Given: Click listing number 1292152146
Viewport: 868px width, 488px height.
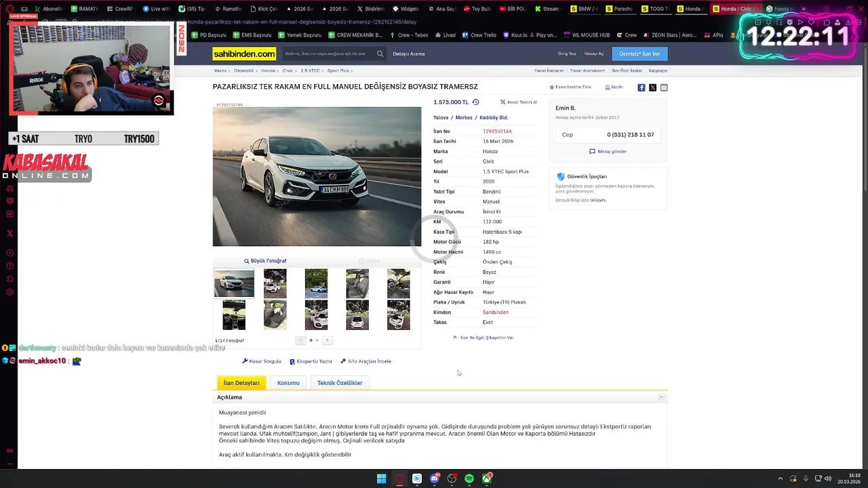Looking at the screenshot, I should (x=497, y=131).
